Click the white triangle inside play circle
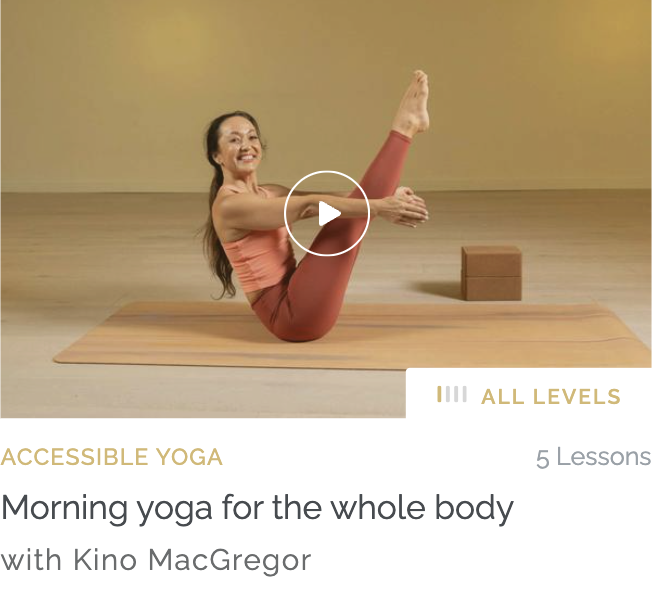 [329, 214]
